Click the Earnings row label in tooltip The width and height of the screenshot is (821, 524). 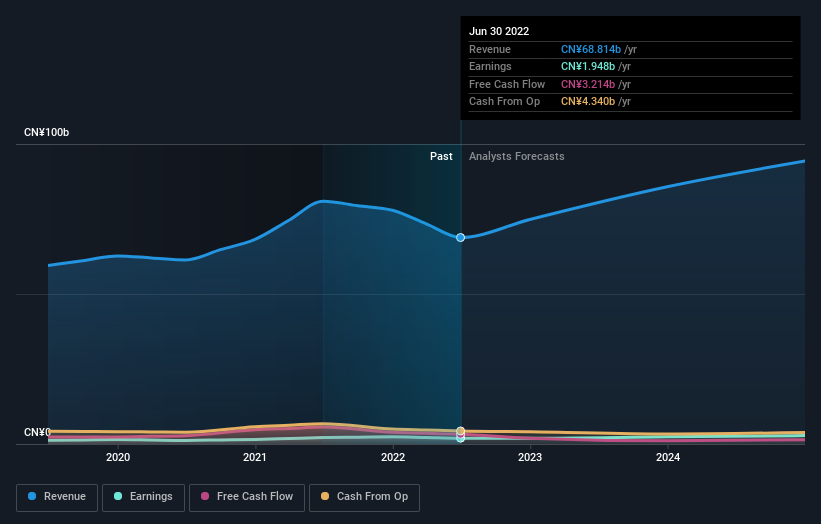point(490,66)
